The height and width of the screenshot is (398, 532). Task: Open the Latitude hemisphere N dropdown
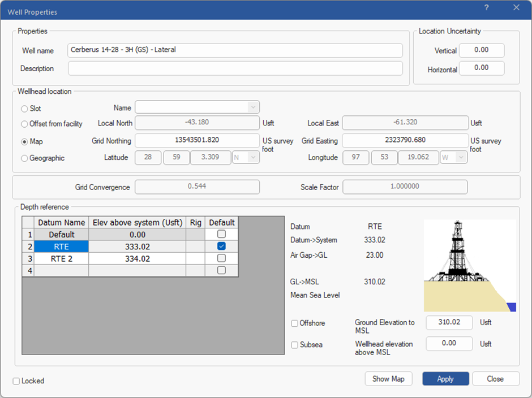(x=246, y=158)
